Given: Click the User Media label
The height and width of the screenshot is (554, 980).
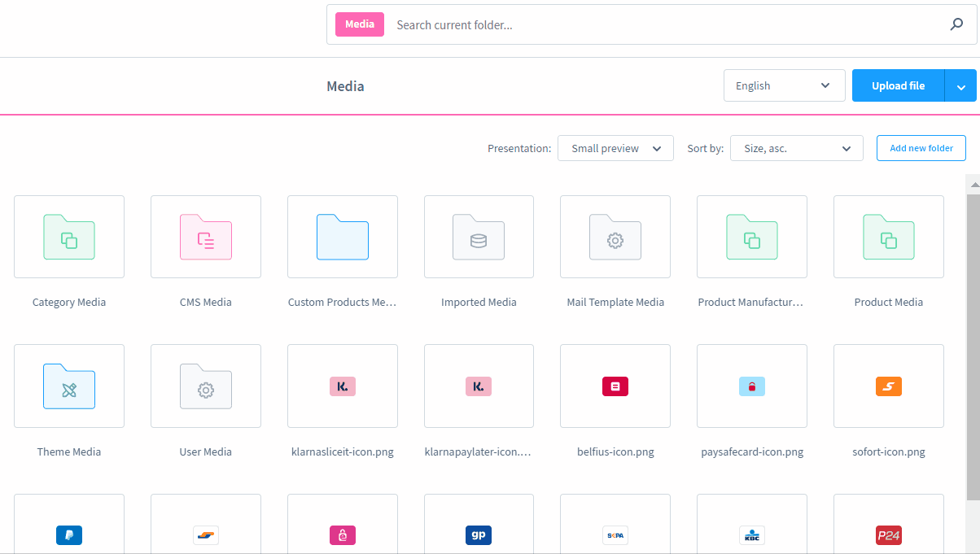Looking at the screenshot, I should [206, 451].
